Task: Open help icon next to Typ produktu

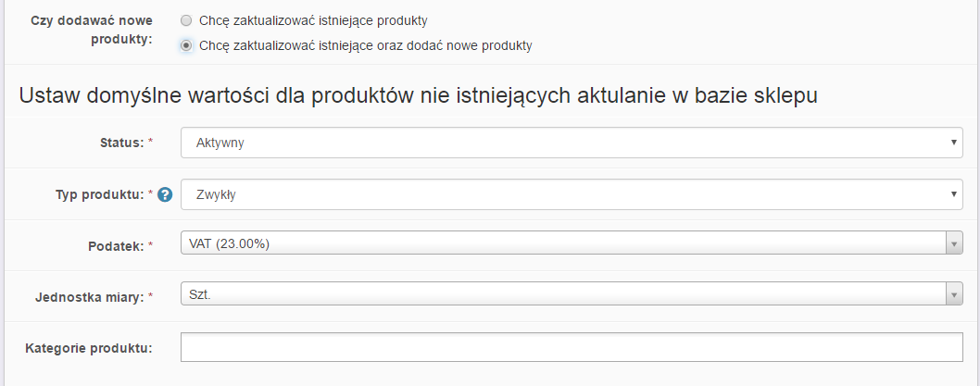Action: point(165,194)
